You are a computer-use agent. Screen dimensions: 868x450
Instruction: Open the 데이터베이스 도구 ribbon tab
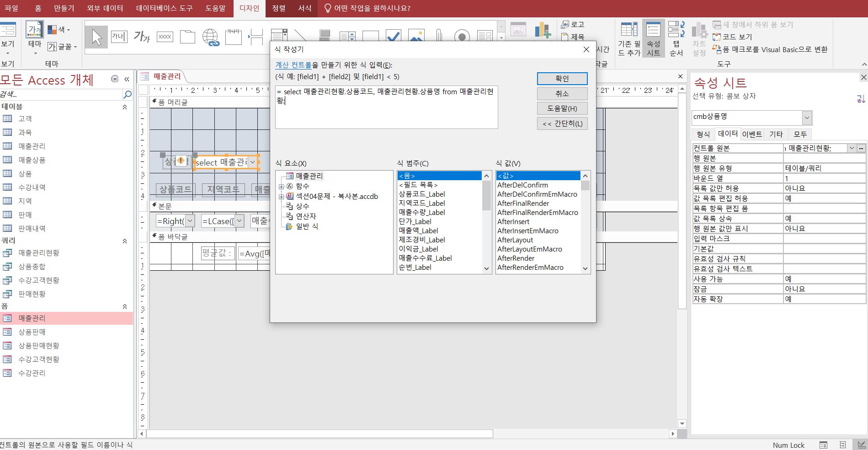[x=164, y=8]
